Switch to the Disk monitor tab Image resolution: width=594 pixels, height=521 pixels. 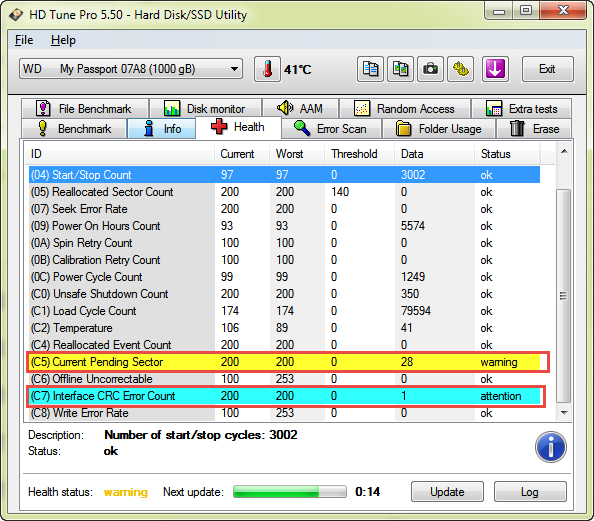click(206, 109)
